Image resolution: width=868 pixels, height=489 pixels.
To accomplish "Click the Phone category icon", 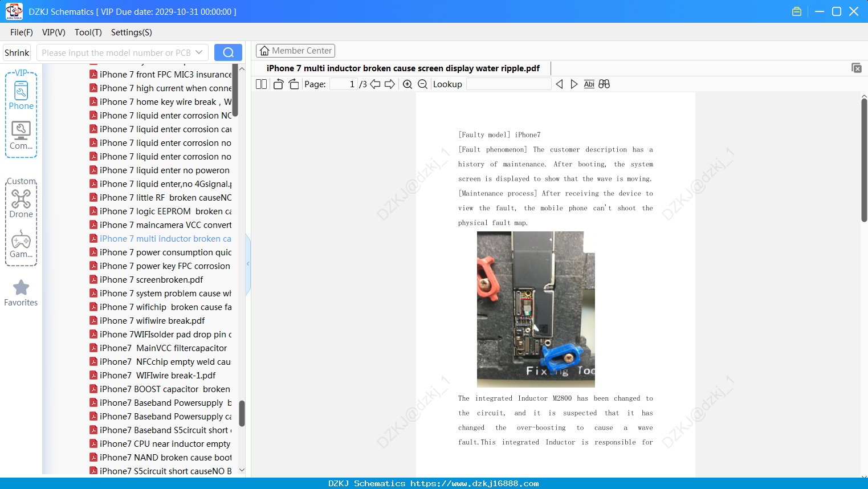I will [x=21, y=91].
